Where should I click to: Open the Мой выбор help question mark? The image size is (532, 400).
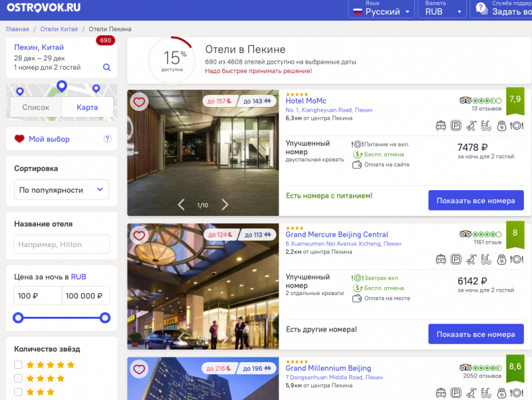(x=107, y=139)
